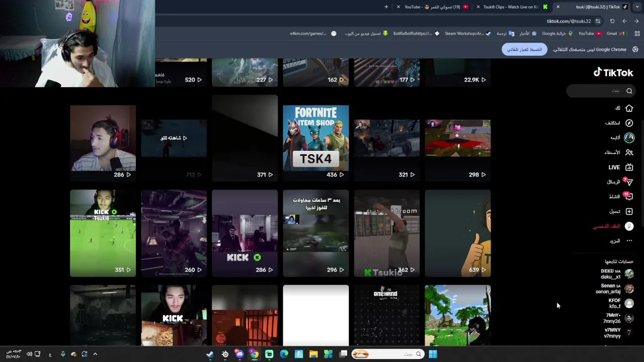Open the Following avatar icon
The image size is (644, 362).
629,138
